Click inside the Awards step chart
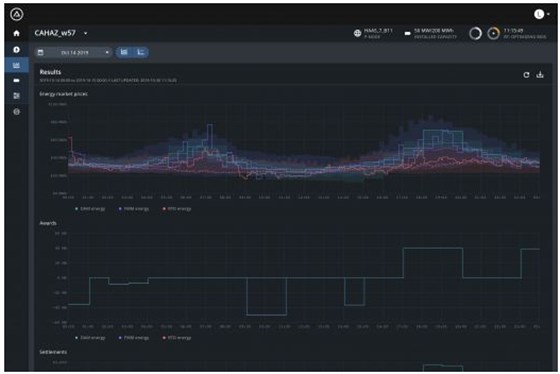The width and height of the screenshot is (560, 374). click(304, 279)
